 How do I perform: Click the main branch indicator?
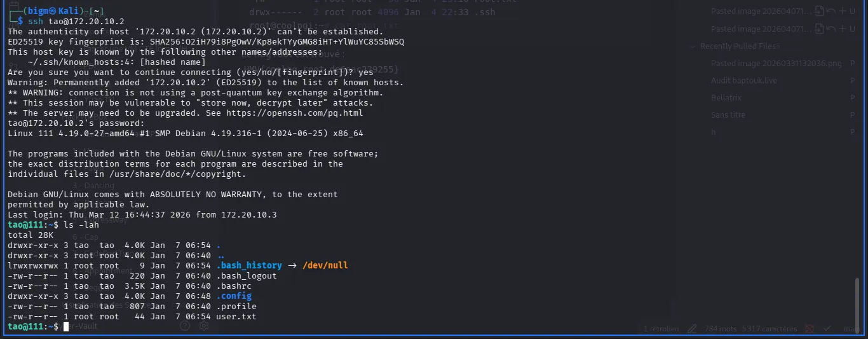point(851,329)
